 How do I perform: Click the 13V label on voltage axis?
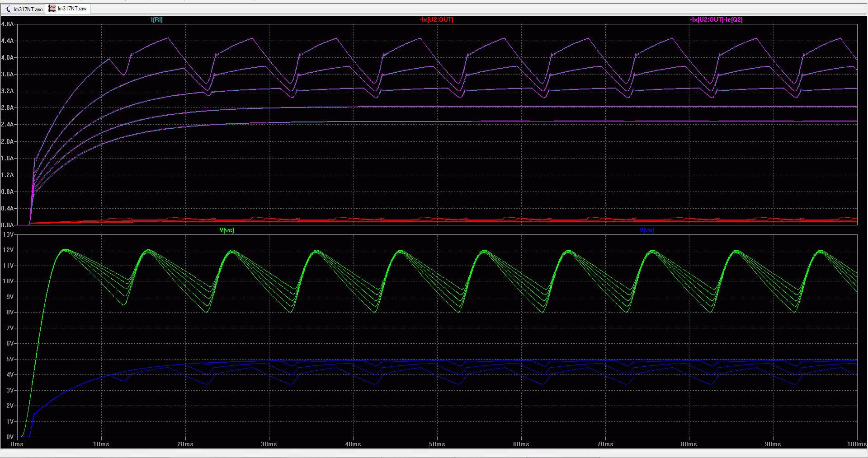tap(9, 234)
